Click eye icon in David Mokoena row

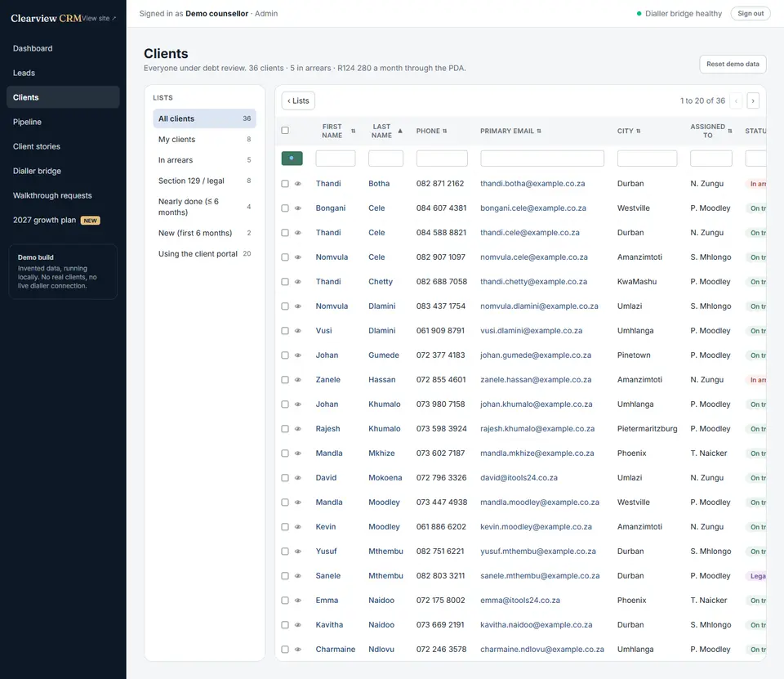(x=298, y=478)
